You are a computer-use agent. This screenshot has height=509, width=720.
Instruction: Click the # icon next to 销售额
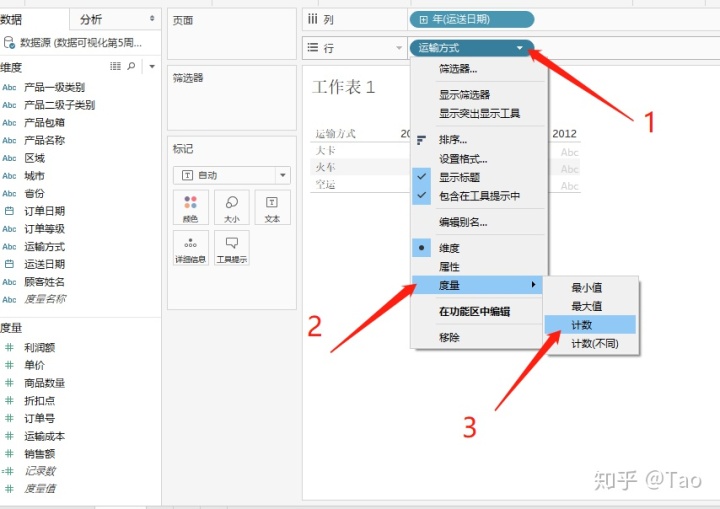9,453
